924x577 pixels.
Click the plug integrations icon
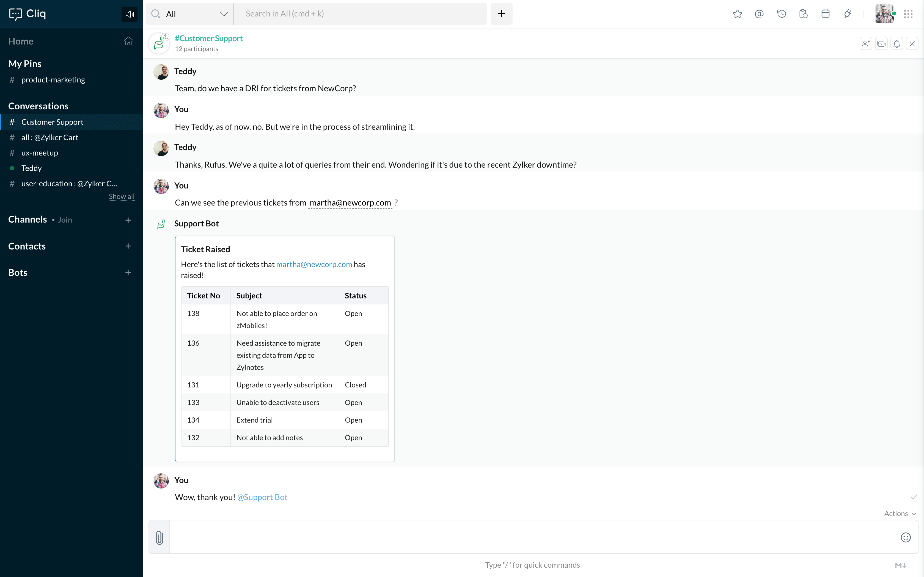(847, 14)
